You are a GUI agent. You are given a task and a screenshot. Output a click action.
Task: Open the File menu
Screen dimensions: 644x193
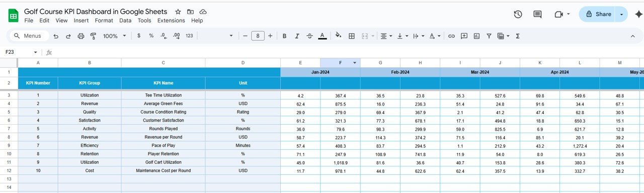point(29,21)
